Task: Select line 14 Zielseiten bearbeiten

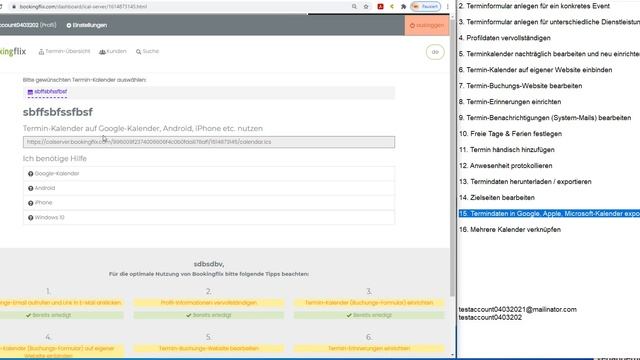Action: (x=497, y=197)
